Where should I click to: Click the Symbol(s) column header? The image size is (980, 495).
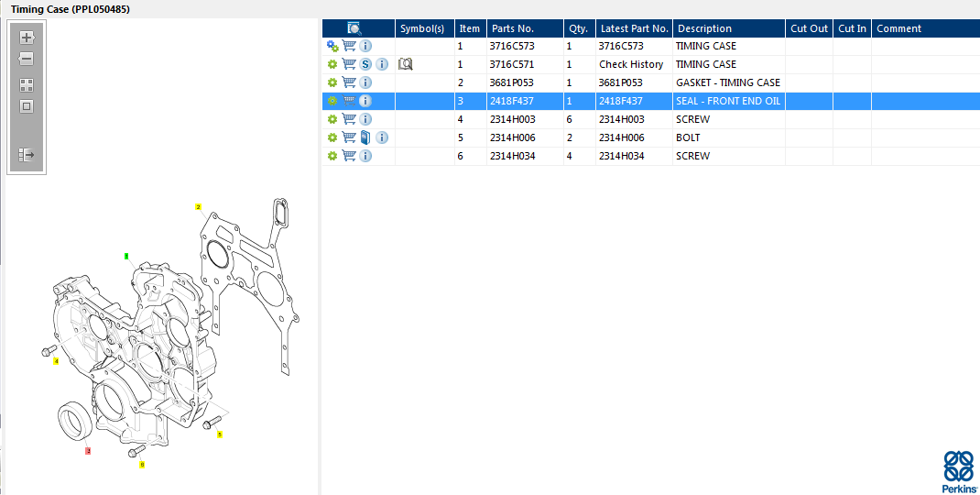(x=425, y=28)
